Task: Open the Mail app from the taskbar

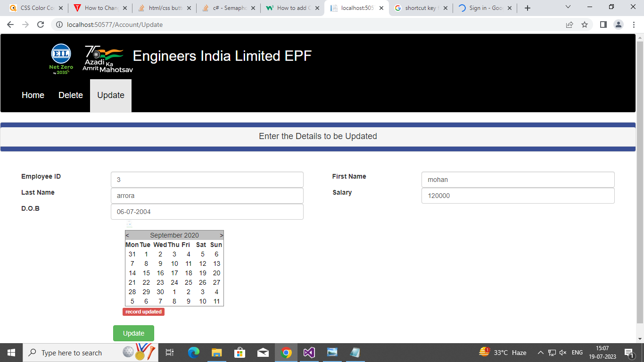Action: (263, 353)
